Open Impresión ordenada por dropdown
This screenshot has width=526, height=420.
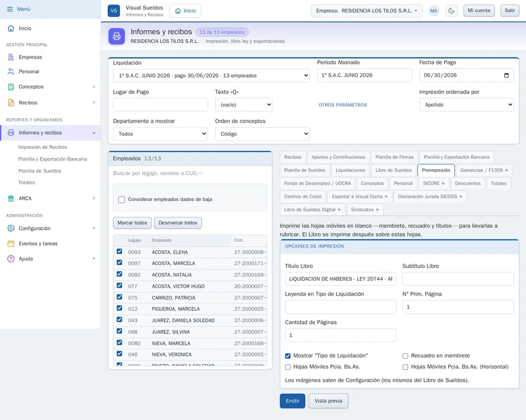[x=466, y=105]
